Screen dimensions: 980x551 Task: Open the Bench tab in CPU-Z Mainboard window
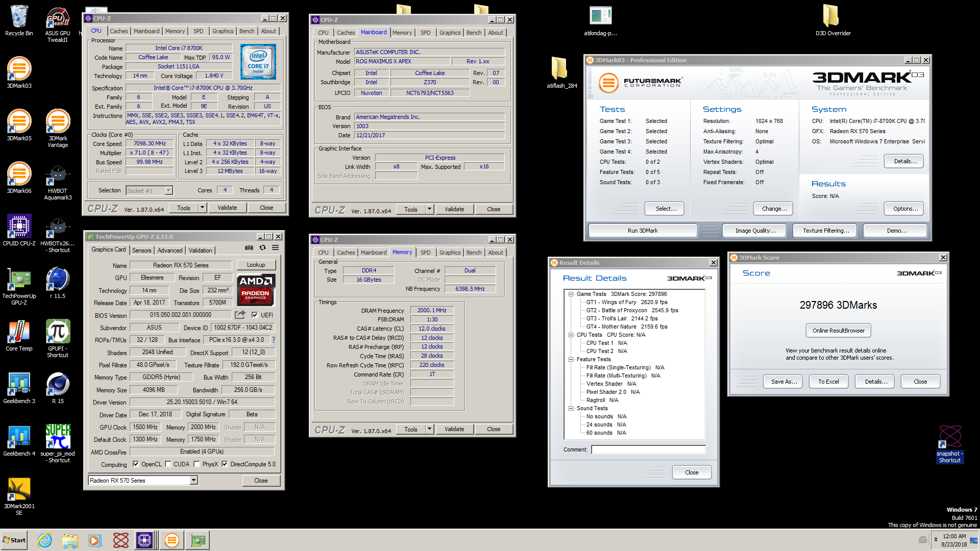474,33
